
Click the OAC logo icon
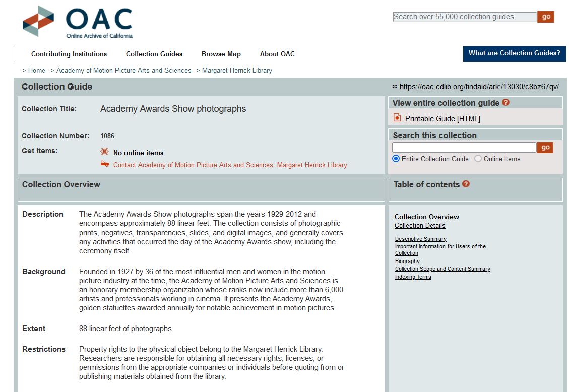pos(38,21)
